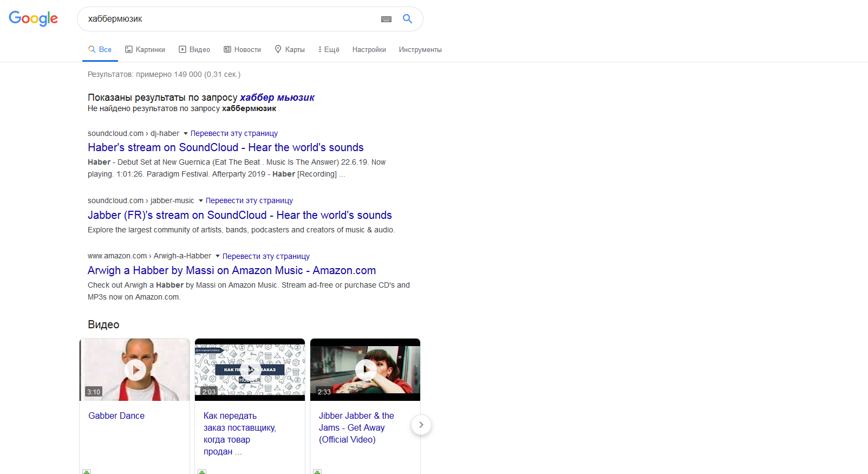Click the Google logo
868x474 pixels.
tap(33, 19)
